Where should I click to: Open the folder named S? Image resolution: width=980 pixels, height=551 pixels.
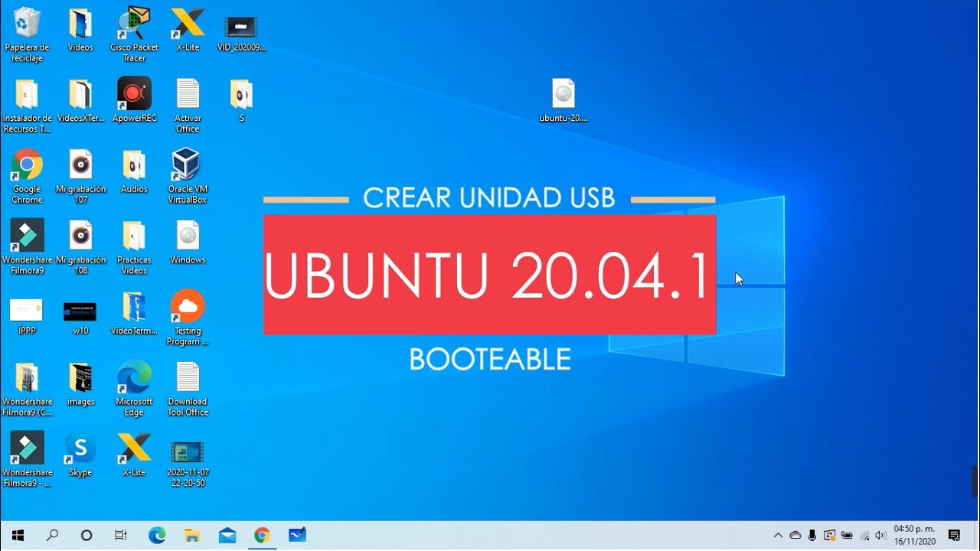[x=242, y=101]
